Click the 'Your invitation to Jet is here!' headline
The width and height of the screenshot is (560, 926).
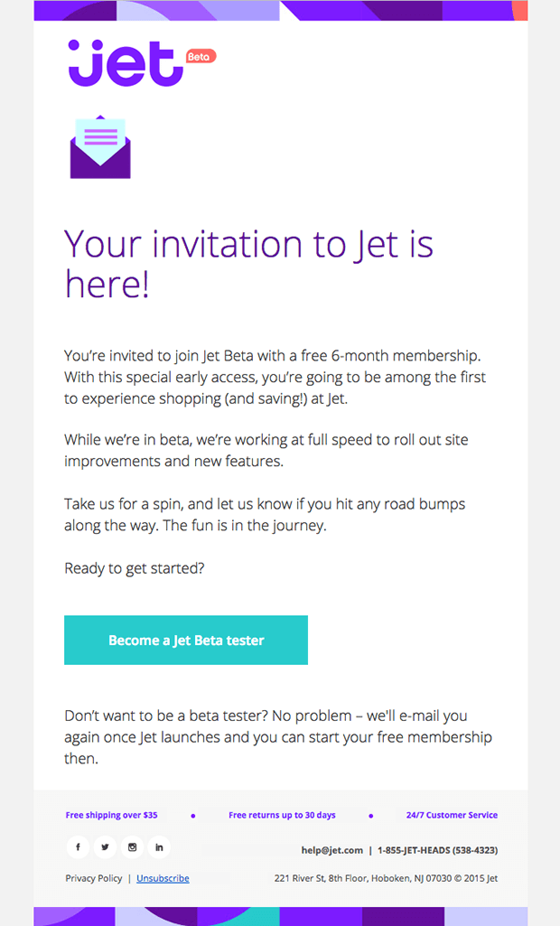[x=248, y=264]
